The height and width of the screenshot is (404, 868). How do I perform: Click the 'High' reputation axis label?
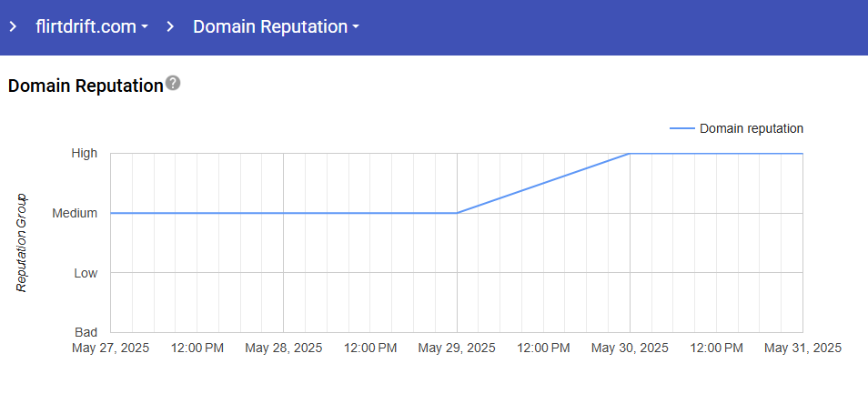coord(85,154)
